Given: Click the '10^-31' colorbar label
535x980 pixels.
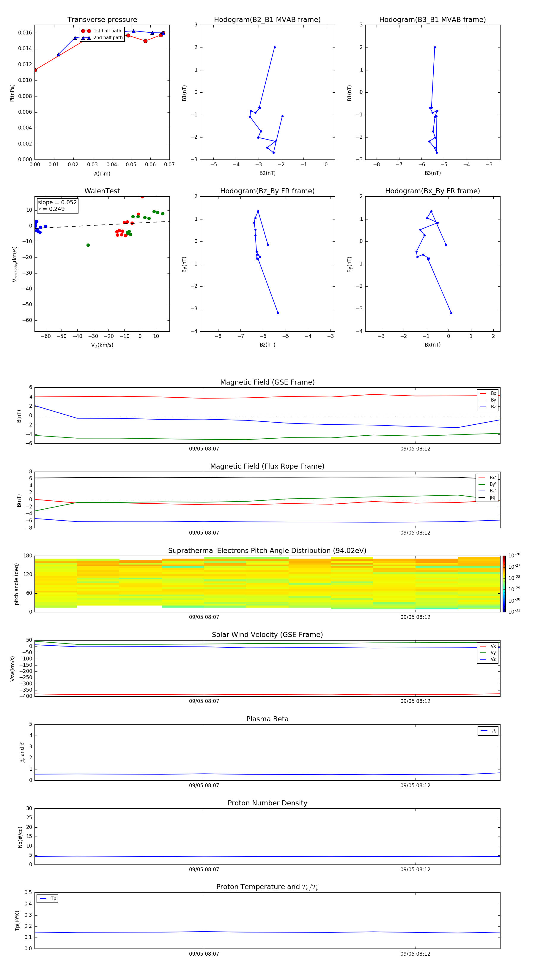Looking at the screenshot, I should point(514,611).
